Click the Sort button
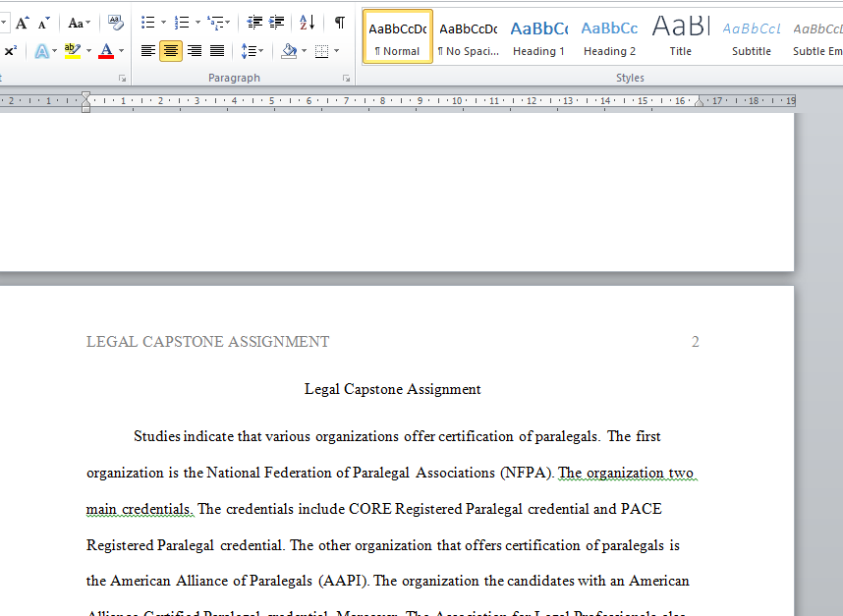843x616 pixels. pyautogui.click(x=307, y=23)
